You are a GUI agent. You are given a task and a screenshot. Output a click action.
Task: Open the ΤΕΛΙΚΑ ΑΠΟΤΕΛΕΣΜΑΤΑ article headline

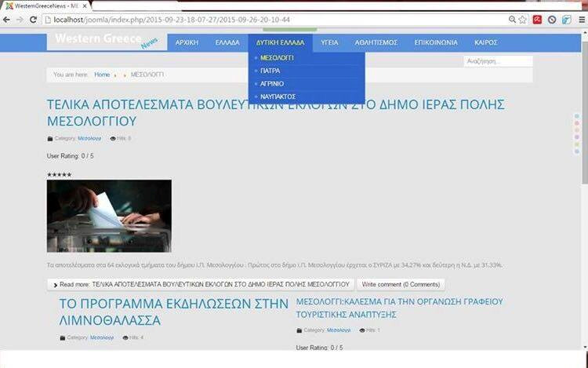pyautogui.click(x=276, y=112)
